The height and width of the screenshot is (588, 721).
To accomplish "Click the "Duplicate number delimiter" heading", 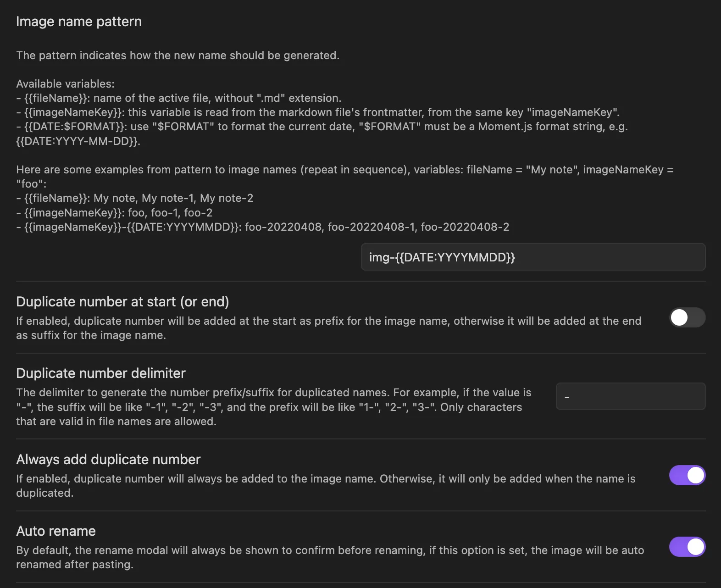I will pyautogui.click(x=101, y=373).
